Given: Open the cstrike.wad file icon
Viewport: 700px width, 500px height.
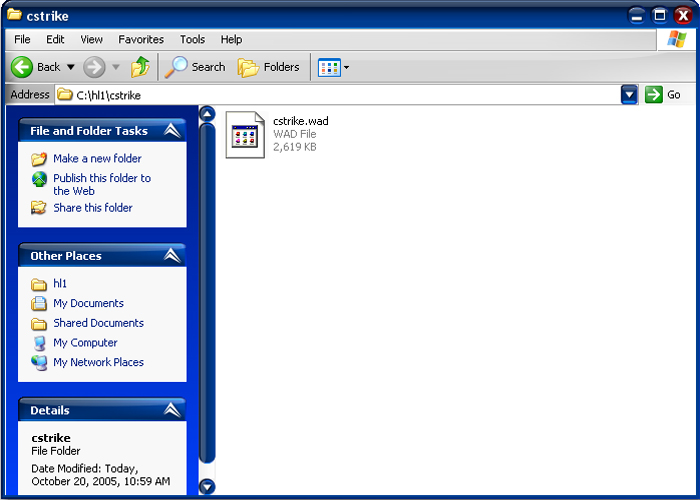Looking at the screenshot, I should pos(244,134).
